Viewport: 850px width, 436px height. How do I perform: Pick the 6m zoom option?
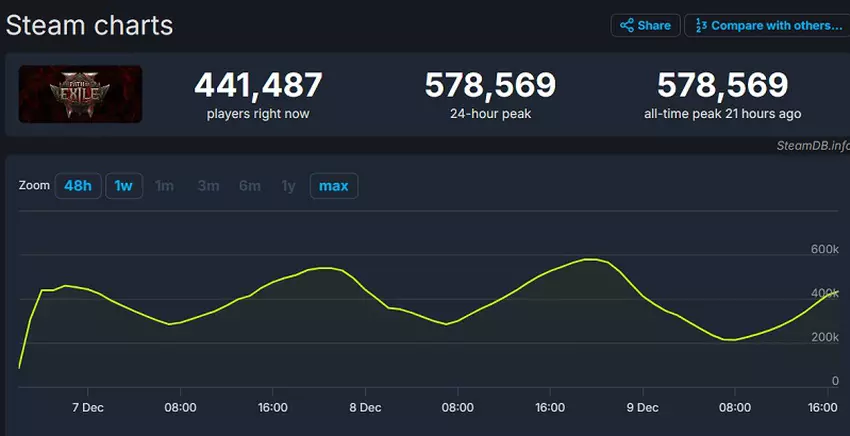(x=249, y=186)
